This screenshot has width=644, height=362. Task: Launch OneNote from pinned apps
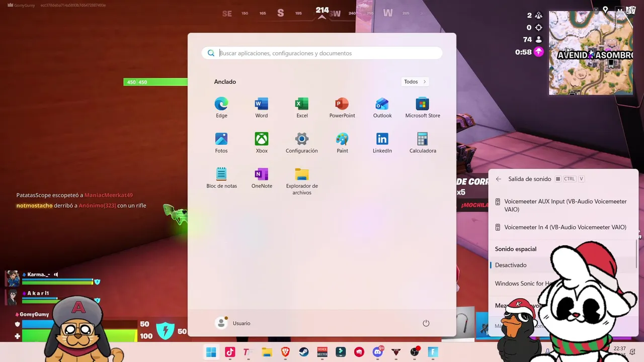262,178
